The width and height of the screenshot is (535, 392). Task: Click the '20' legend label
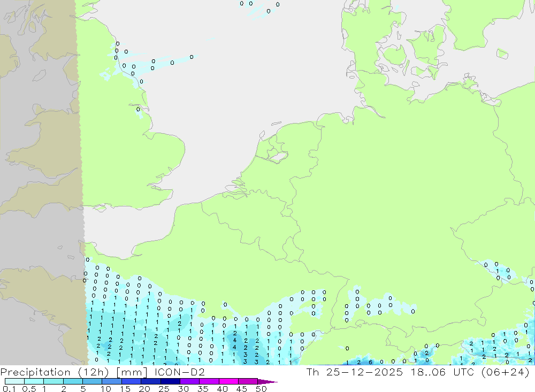(144, 389)
